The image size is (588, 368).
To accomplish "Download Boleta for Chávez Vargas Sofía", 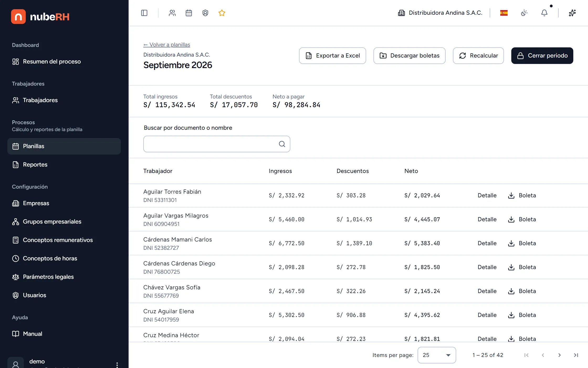I will pos(522,291).
